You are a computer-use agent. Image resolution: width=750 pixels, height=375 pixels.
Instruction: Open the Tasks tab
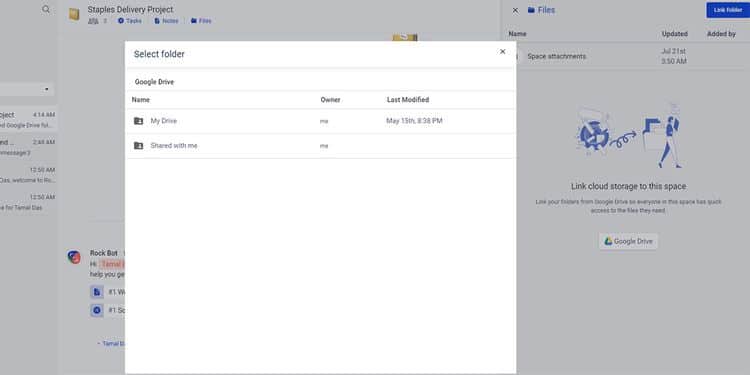point(130,21)
